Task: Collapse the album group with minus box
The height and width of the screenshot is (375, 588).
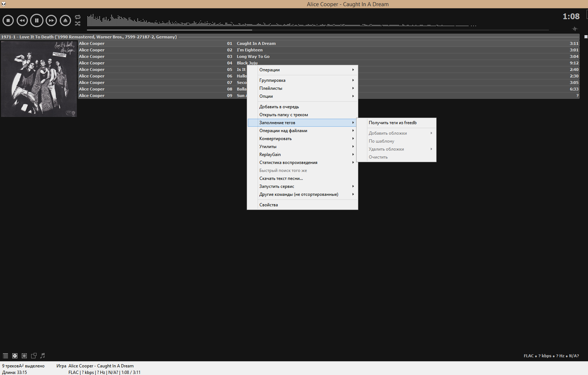Action: 586,37
